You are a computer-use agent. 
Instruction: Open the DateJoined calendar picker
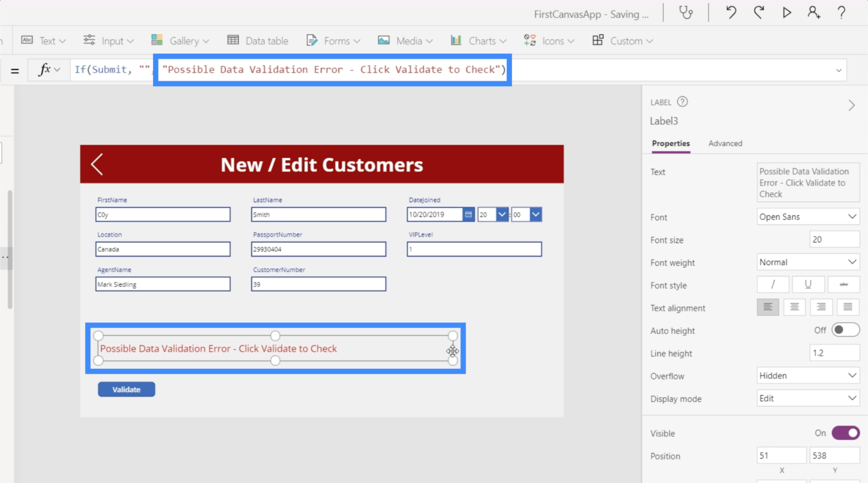(468, 215)
